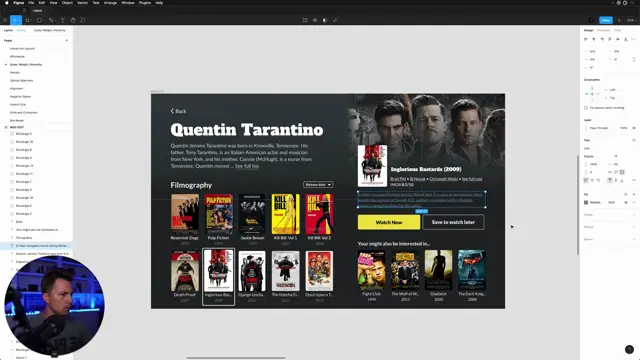Open the Object menu
Screen dimensions: 640x360
67,3
